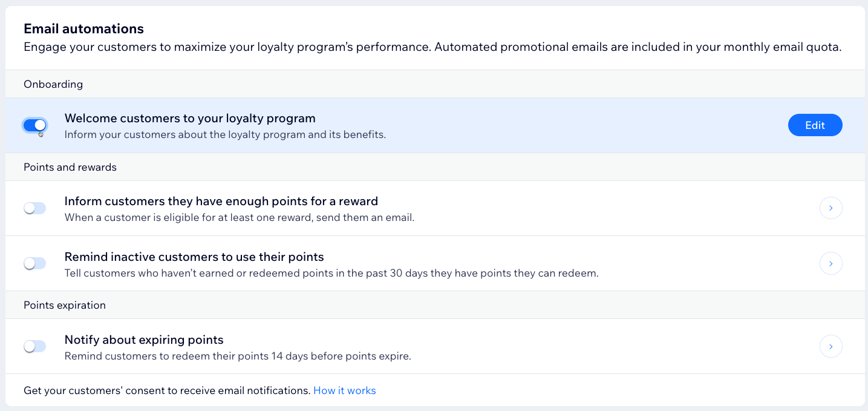
Task: Click the eligible for at least one reward description
Action: 239,217
